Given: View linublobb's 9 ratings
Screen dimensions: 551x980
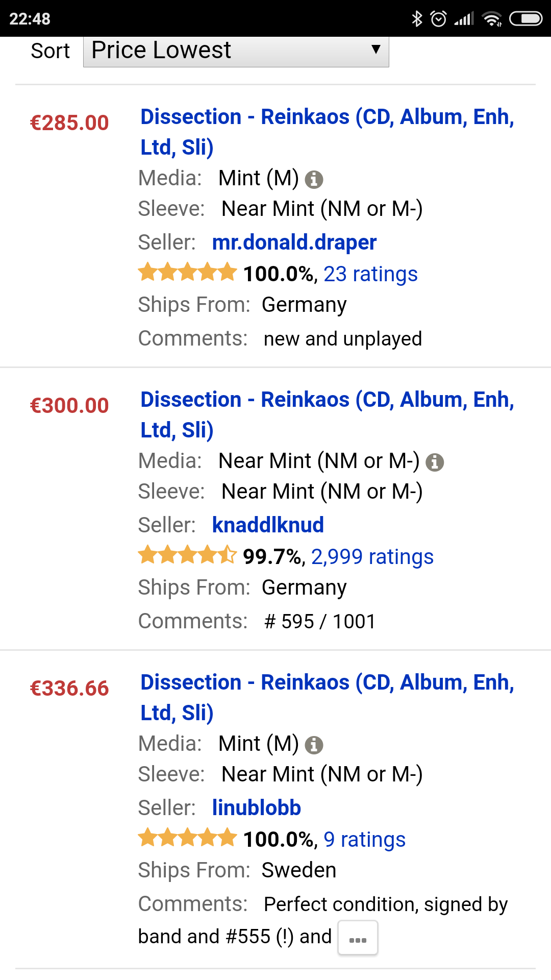Looking at the screenshot, I should tap(364, 840).
